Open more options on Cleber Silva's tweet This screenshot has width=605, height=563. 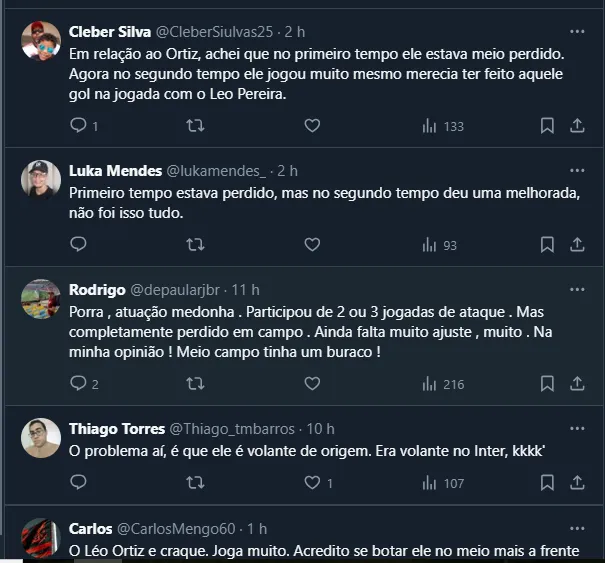click(x=577, y=31)
